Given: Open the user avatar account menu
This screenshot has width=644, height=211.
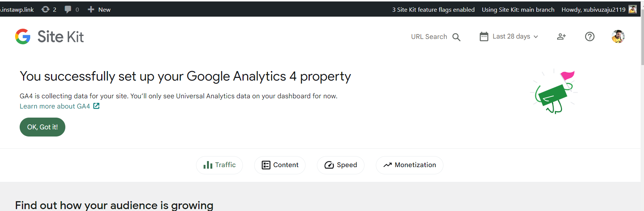Looking at the screenshot, I should click(x=618, y=37).
